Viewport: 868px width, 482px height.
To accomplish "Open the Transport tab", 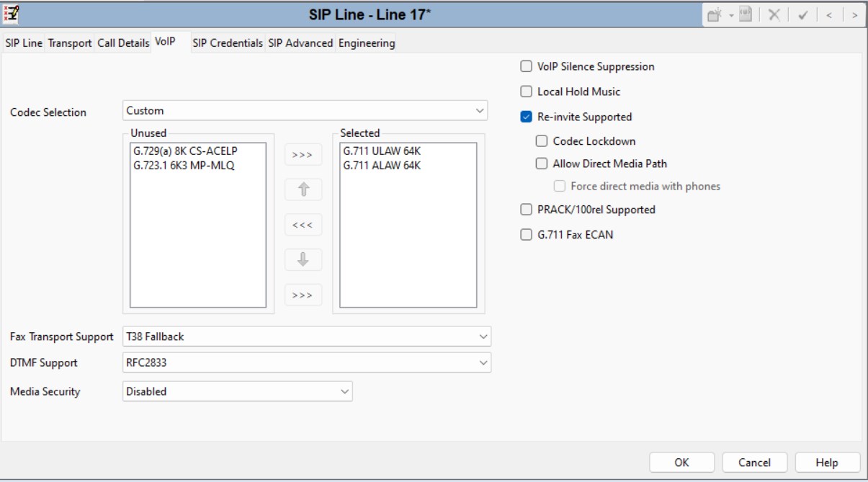I will (70, 43).
